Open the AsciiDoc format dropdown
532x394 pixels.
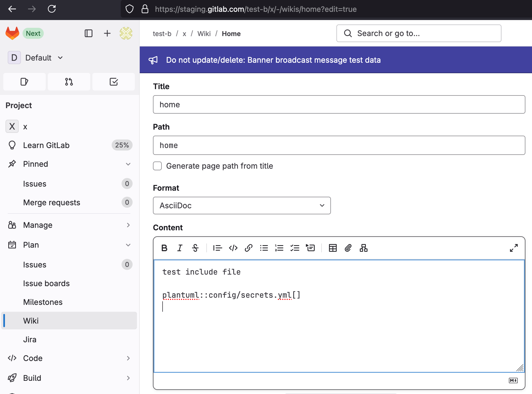tap(242, 206)
